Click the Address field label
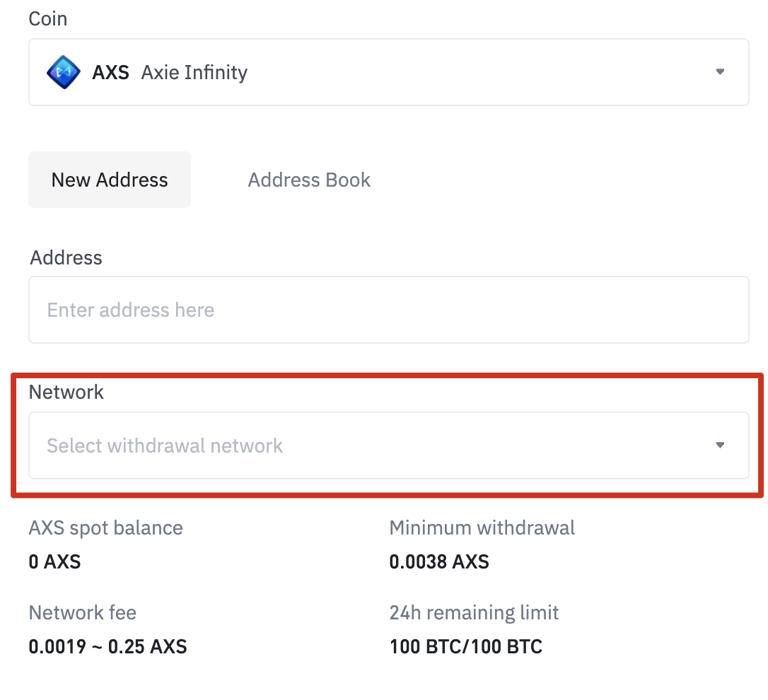Image resolution: width=768 pixels, height=700 pixels. click(66, 257)
